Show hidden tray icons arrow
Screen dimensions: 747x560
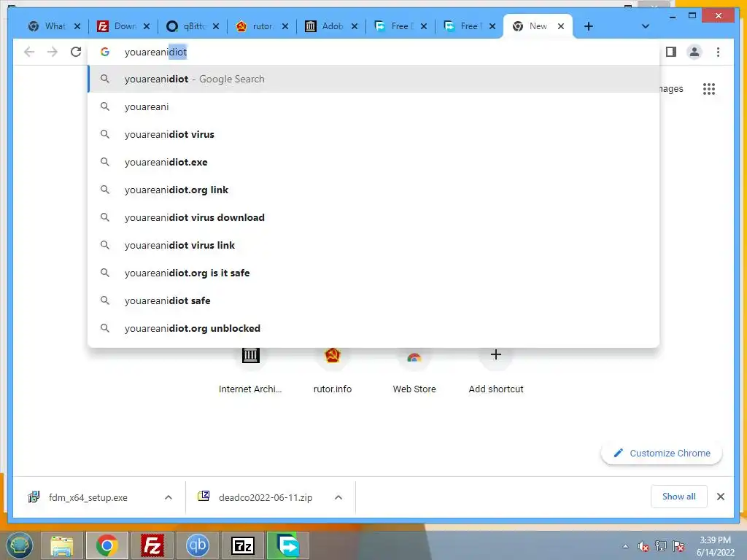click(x=625, y=547)
